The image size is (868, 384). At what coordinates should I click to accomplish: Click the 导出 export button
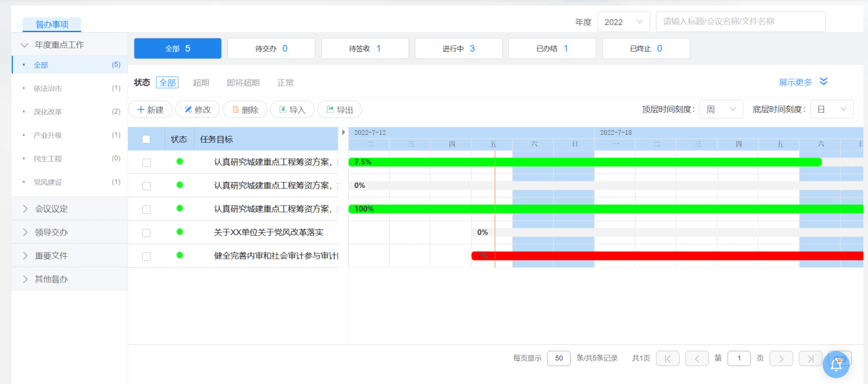pos(339,109)
